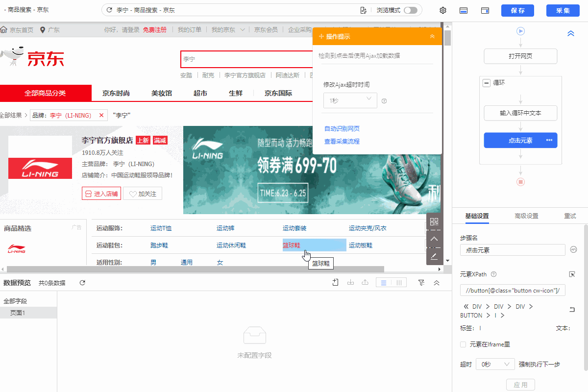Click the 加关注 follow button
The width and height of the screenshot is (588, 392).
143,194
